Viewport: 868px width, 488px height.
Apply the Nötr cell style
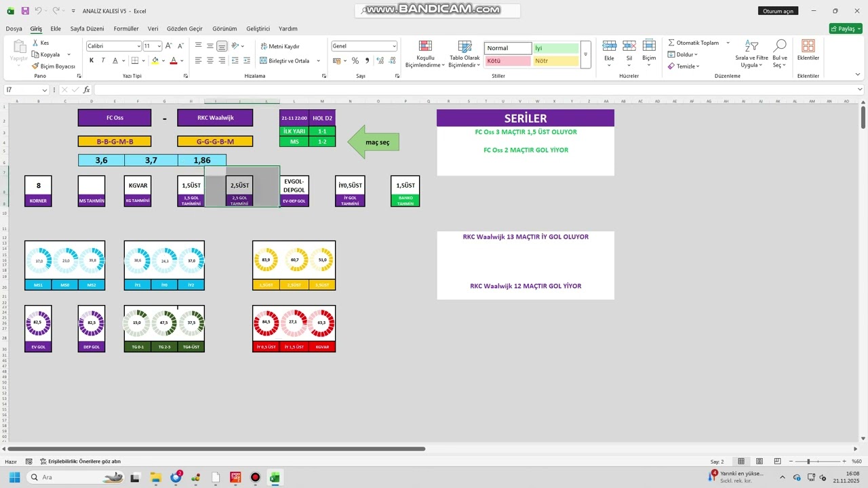[555, 61]
